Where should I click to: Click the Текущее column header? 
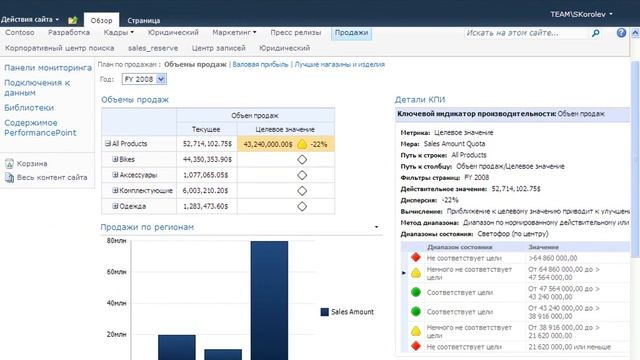tap(207, 129)
